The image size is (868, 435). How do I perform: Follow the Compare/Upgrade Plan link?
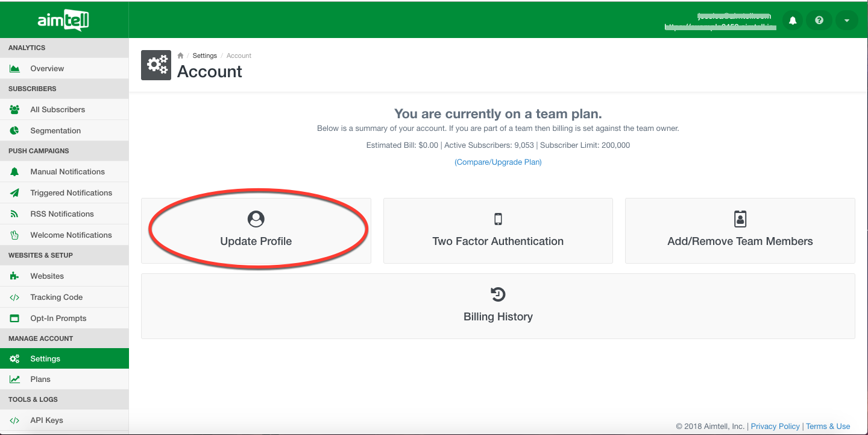(498, 162)
